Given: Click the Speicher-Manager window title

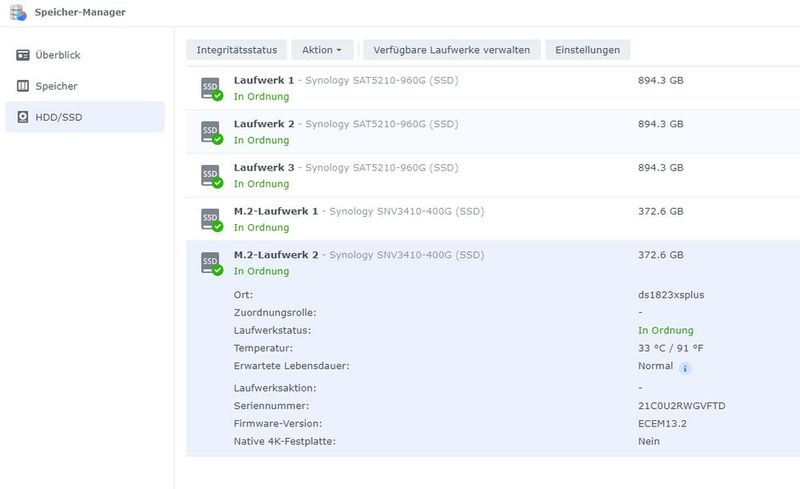Looking at the screenshot, I should [80, 12].
